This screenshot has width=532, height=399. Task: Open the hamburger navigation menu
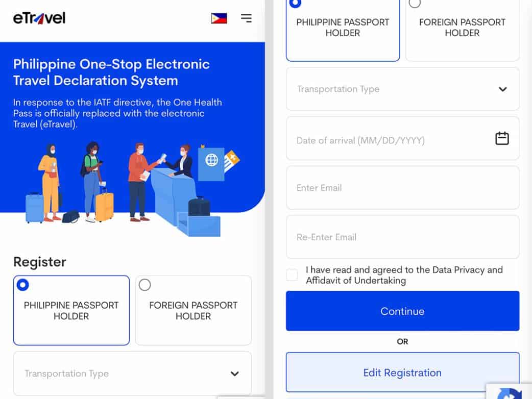pos(246,18)
